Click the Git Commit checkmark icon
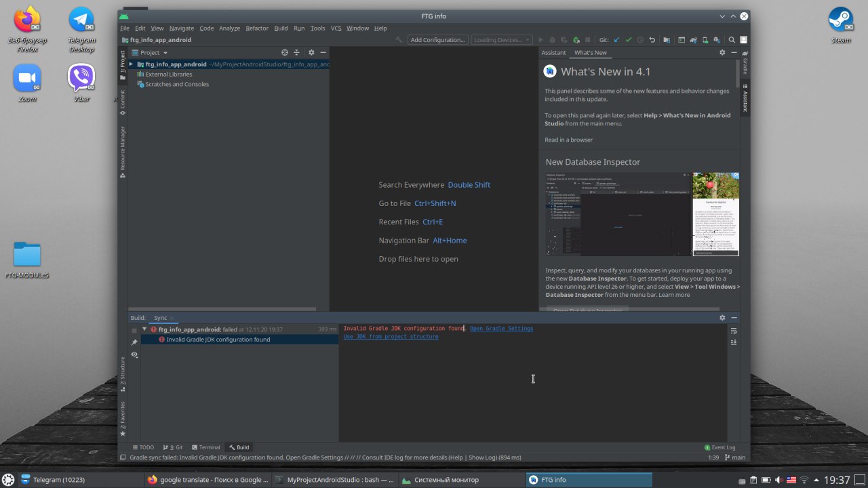Viewport: 868px width, 488px height. pos(629,40)
